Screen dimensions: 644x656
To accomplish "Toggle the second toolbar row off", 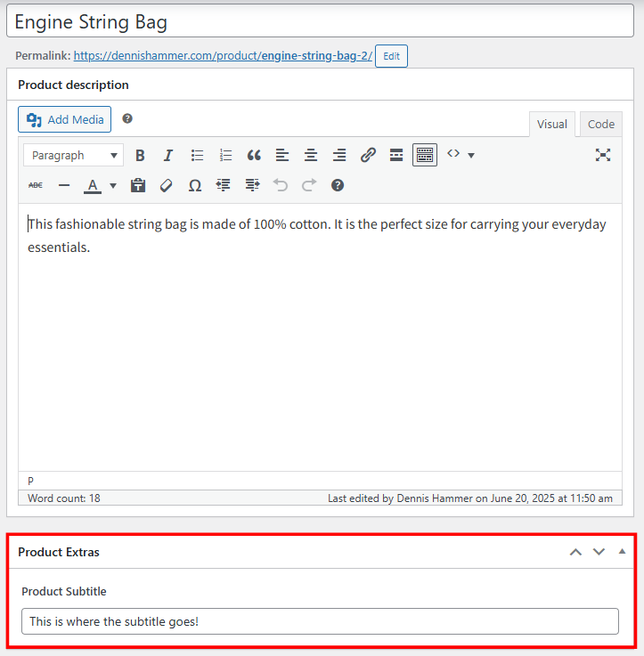I will [425, 155].
